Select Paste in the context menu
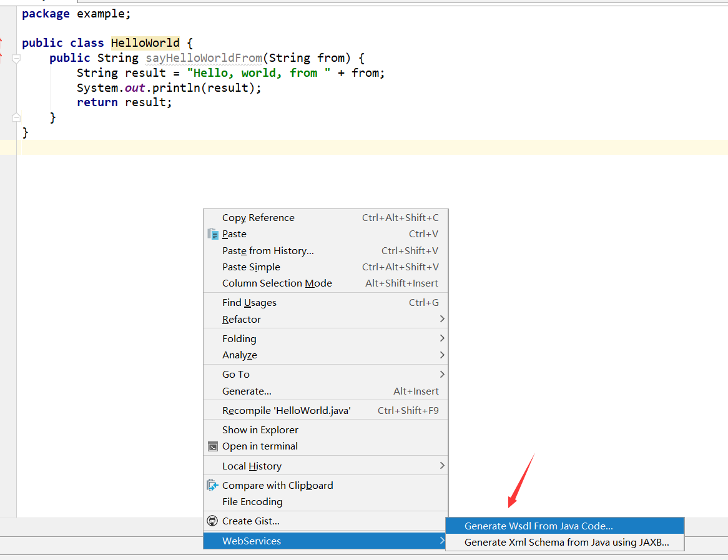This screenshot has width=728, height=560. click(x=325, y=234)
